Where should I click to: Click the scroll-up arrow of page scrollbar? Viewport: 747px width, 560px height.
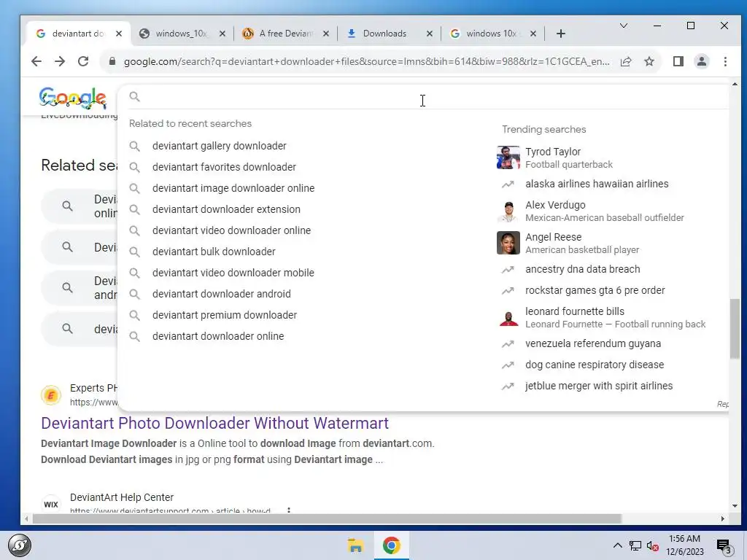pos(735,85)
